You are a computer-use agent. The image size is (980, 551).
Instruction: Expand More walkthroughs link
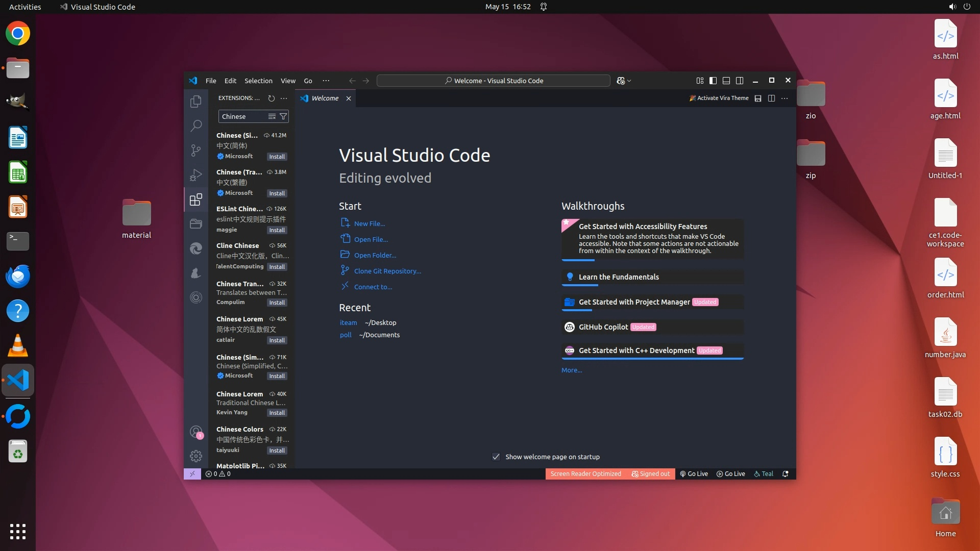[571, 370]
